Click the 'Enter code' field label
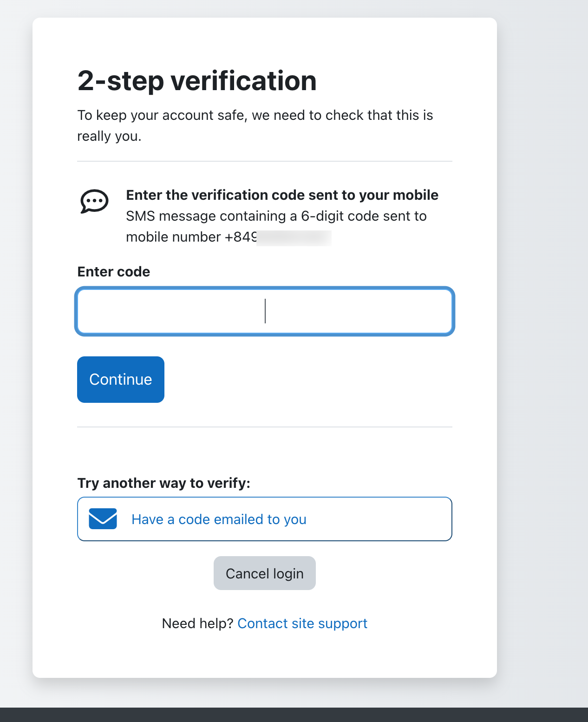Image resolution: width=588 pixels, height=722 pixels. pyautogui.click(x=114, y=272)
